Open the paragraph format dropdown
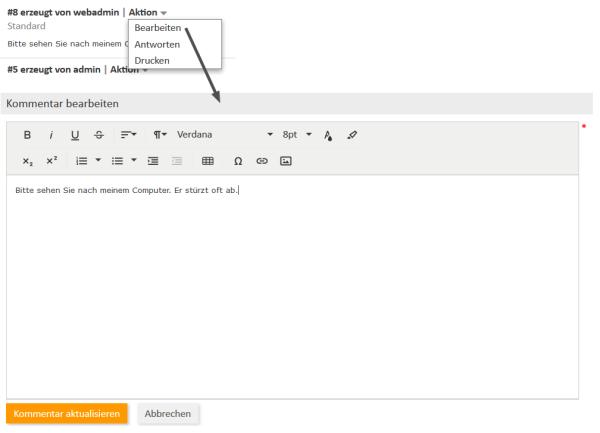The height and width of the screenshot is (433, 600). (160, 135)
